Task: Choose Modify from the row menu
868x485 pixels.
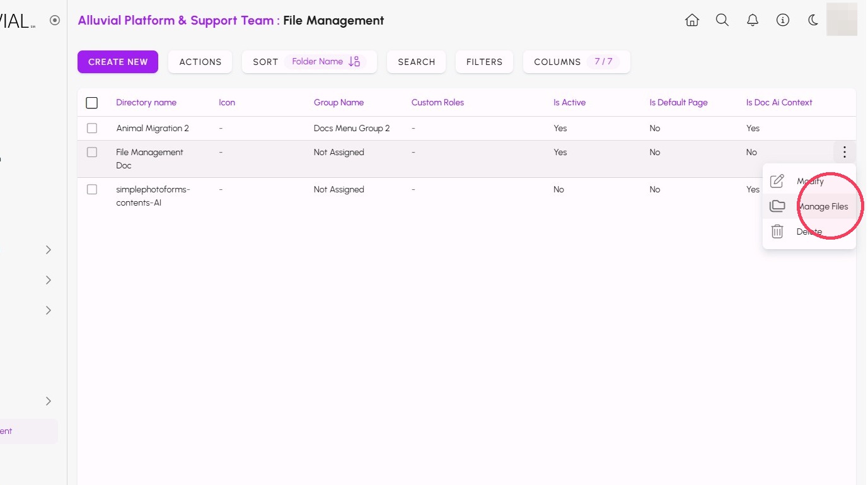Action: point(809,181)
